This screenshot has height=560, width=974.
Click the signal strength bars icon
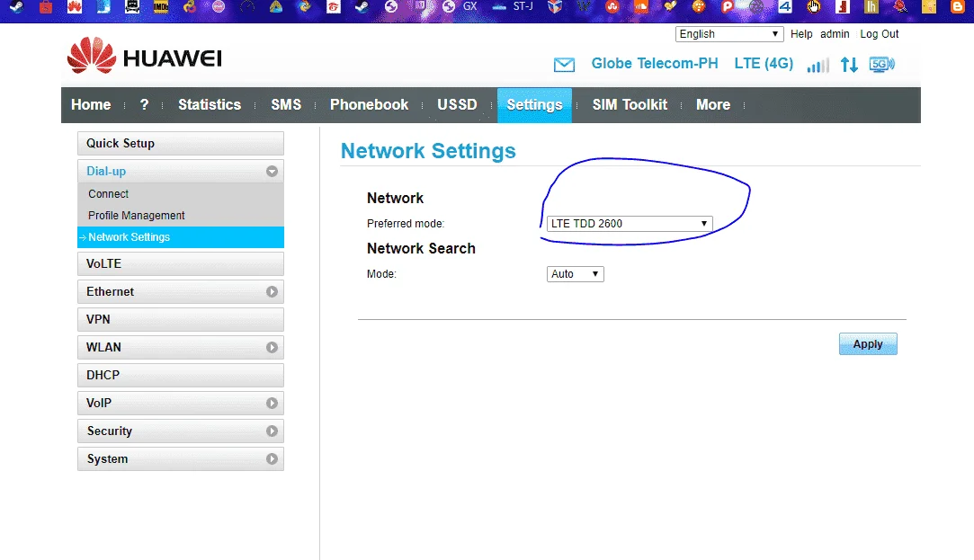[x=818, y=65]
